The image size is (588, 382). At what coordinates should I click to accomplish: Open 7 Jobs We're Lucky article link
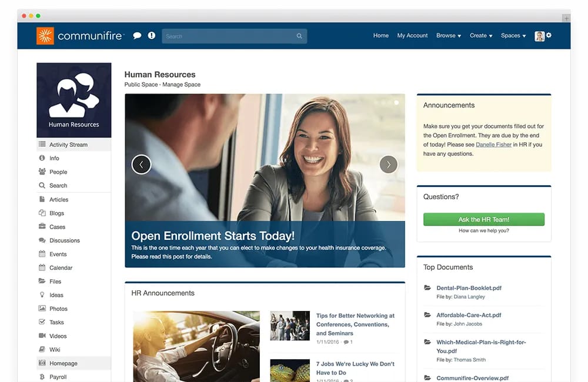coord(355,368)
